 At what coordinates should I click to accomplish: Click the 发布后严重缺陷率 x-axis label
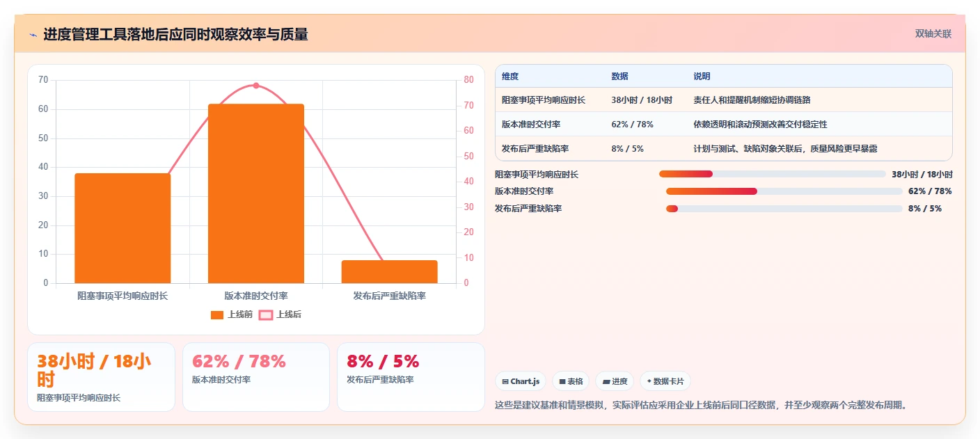389,296
